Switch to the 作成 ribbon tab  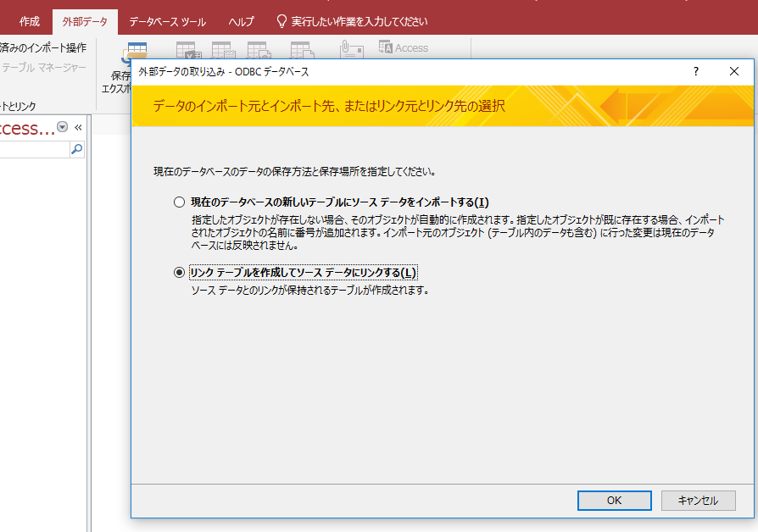(x=30, y=21)
